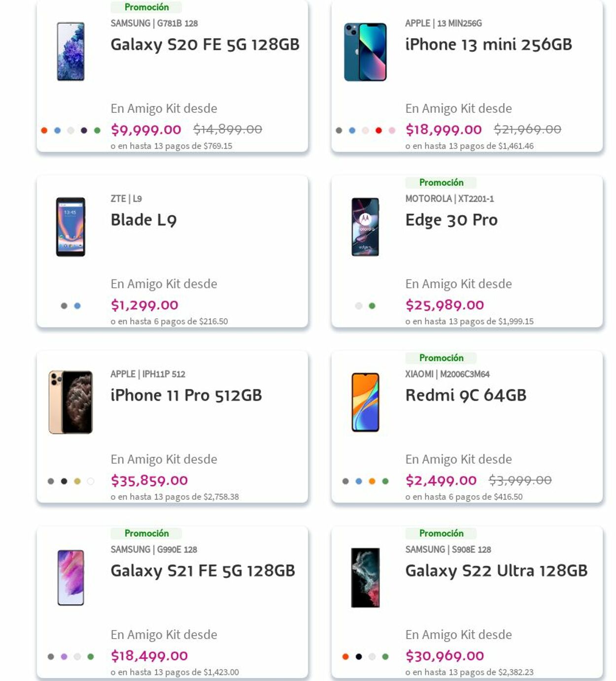Click the Promoción badge on Redmi 9C
The image size is (616, 681).
(x=441, y=358)
